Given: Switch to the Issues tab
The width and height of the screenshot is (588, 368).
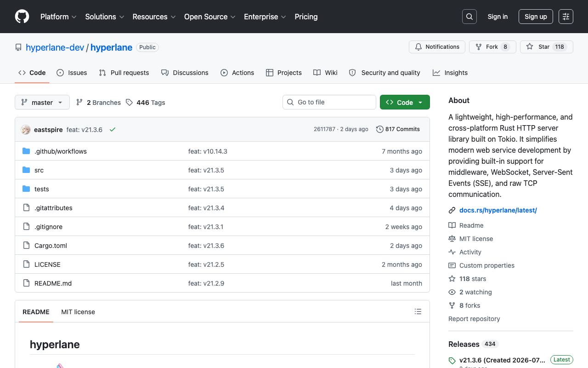Looking at the screenshot, I should click(72, 73).
